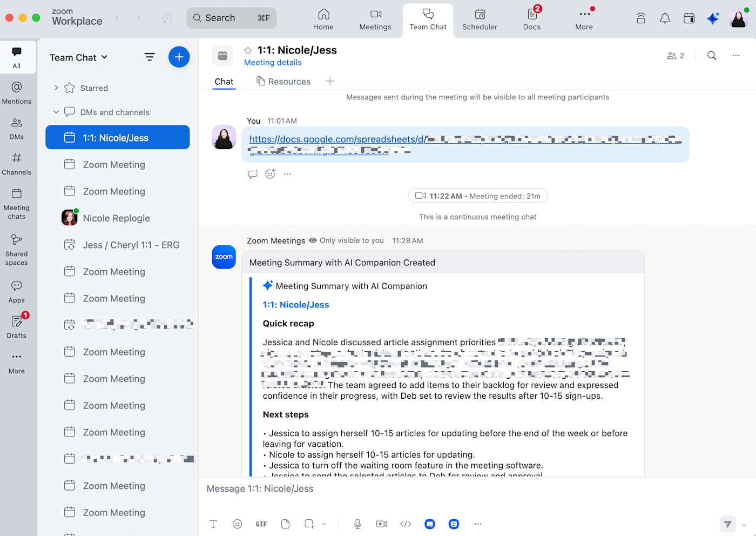Open the history clock icon
This screenshot has width=756, height=536.
(167, 18)
